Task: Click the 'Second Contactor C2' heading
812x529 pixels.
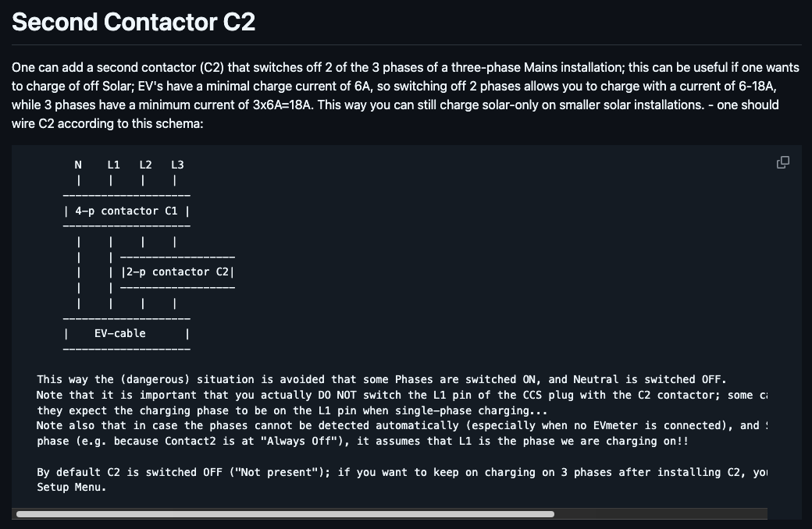Action: tap(134, 23)
